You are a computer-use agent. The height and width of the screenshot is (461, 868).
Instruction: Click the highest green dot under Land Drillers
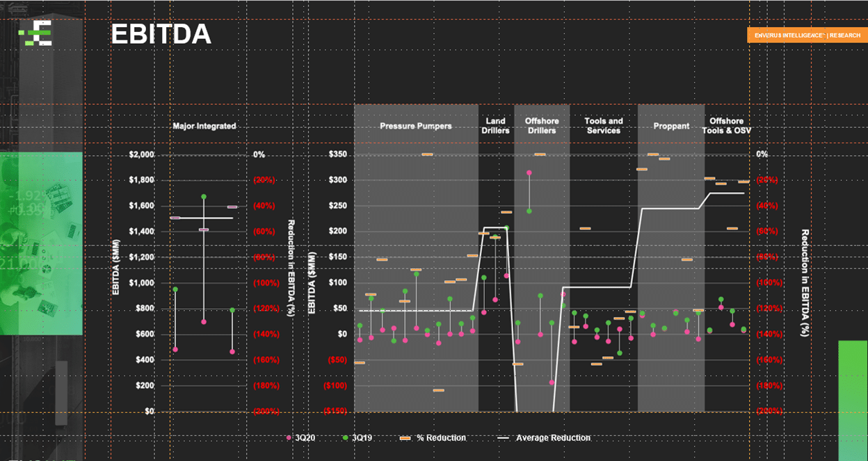(x=506, y=228)
